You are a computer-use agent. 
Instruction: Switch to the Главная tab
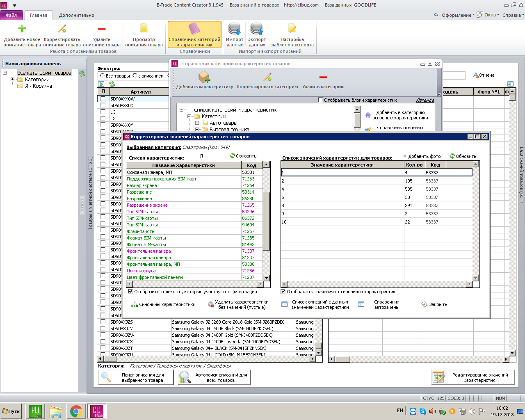pyautogui.click(x=39, y=15)
